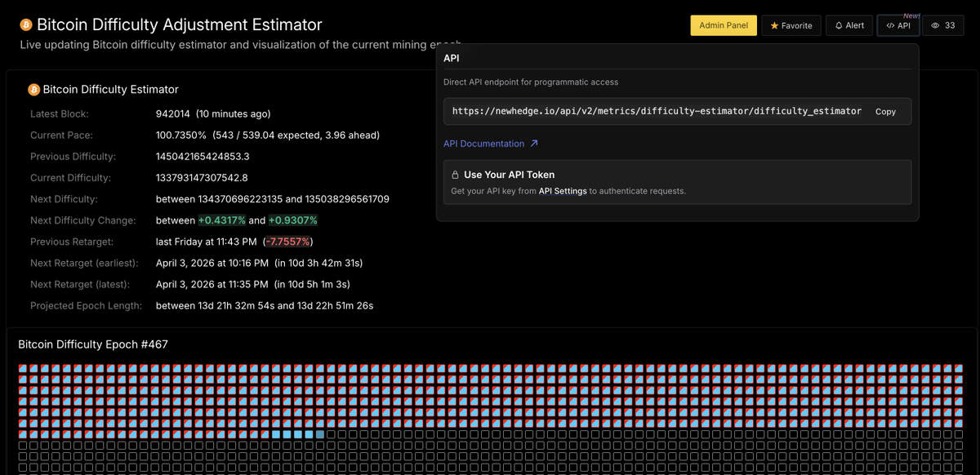Click the projected epoch length value
Viewport: 980px width, 475px height.
[x=265, y=305]
